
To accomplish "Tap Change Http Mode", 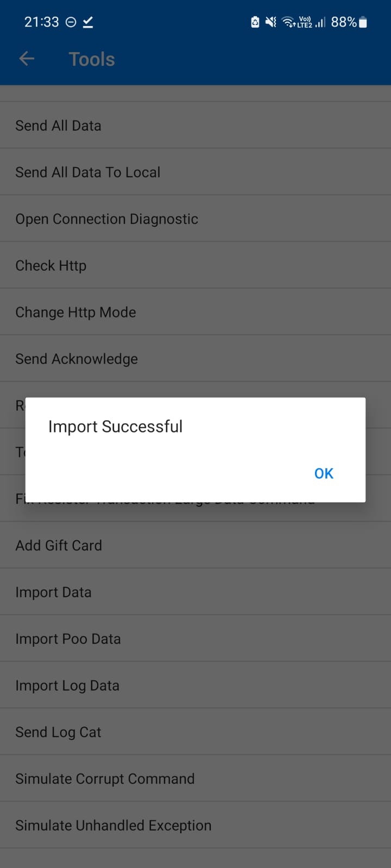I will [195, 312].
